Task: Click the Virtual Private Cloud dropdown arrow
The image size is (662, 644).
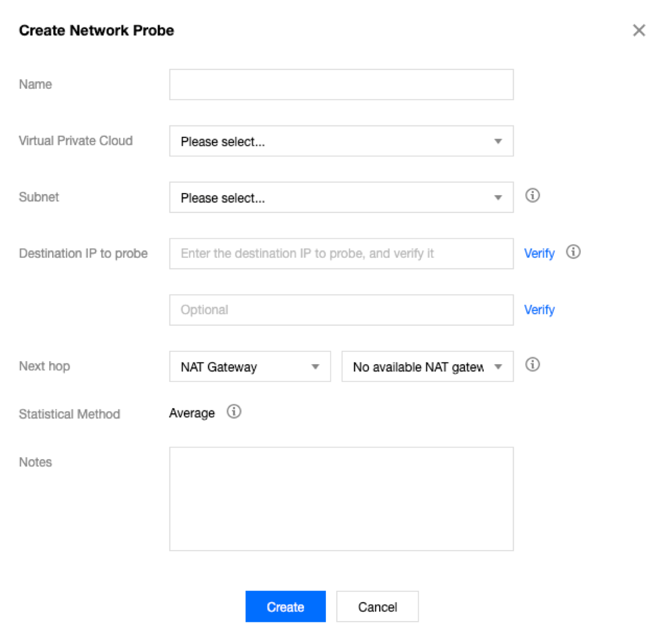Action: pyautogui.click(x=498, y=141)
